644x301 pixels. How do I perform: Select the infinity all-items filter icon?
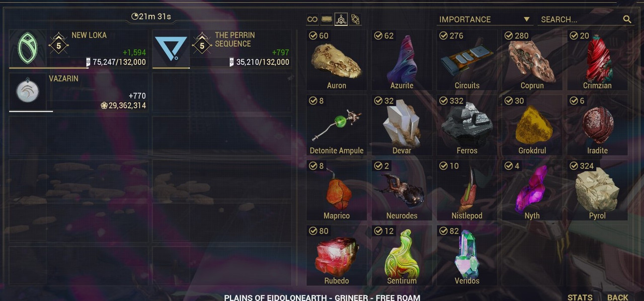[312, 20]
